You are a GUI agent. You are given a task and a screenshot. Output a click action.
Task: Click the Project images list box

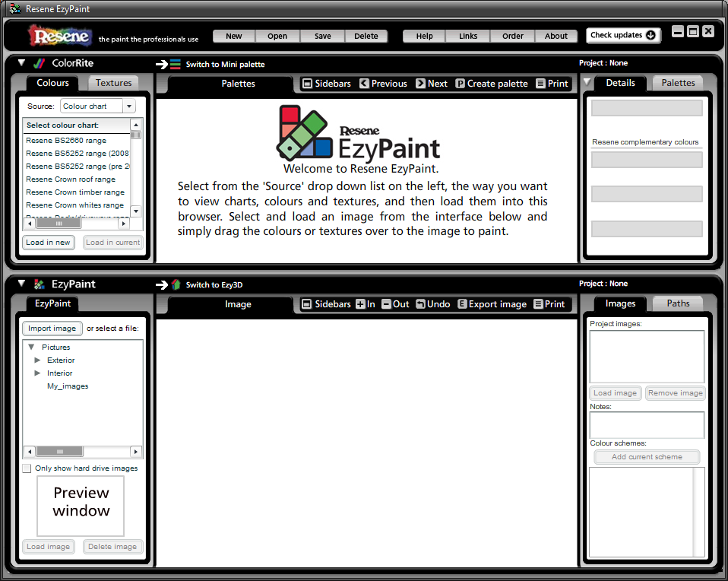tap(647, 357)
